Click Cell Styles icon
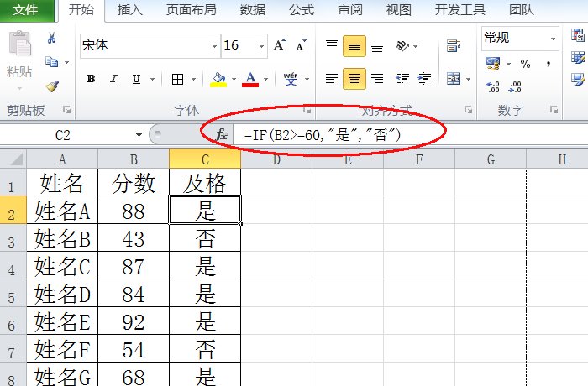This screenshot has width=588, height=386. tap(578, 80)
